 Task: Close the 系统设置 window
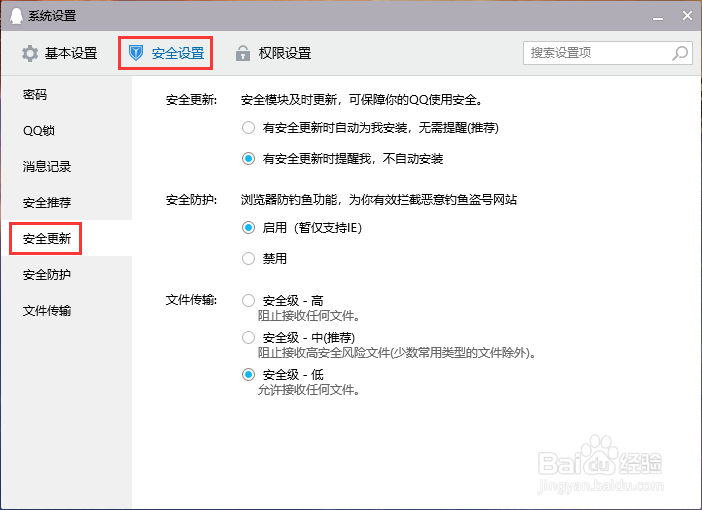coord(687,16)
